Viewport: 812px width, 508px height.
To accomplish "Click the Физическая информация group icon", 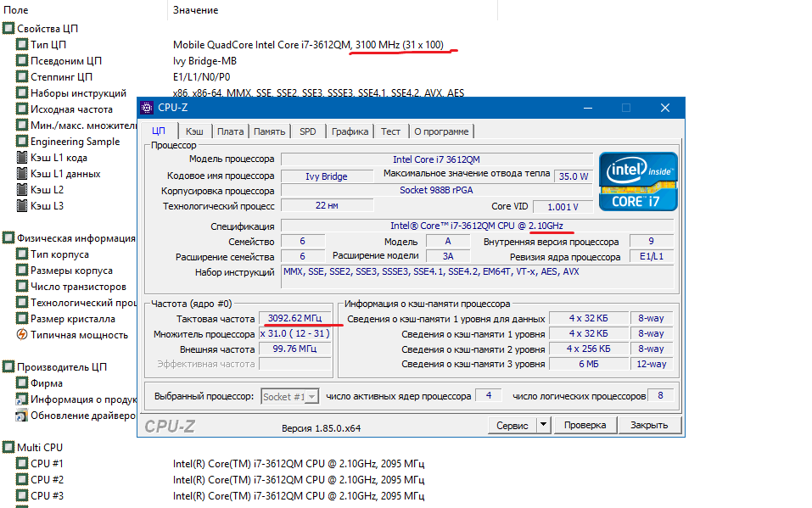I will pyautogui.click(x=8, y=237).
